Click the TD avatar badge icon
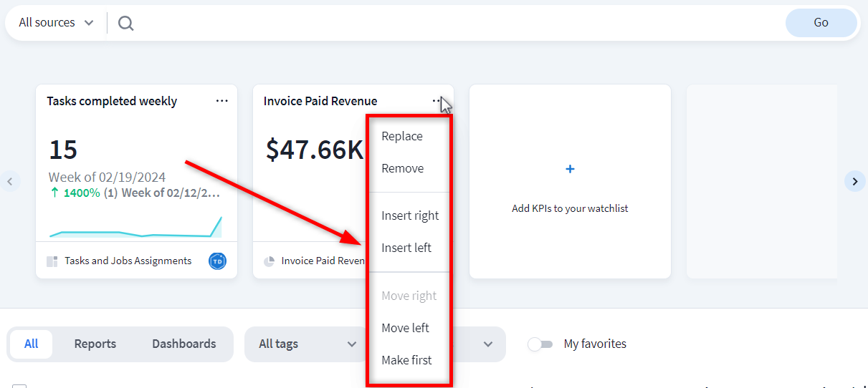This screenshot has height=388, width=868. pyautogui.click(x=217, y=261)
